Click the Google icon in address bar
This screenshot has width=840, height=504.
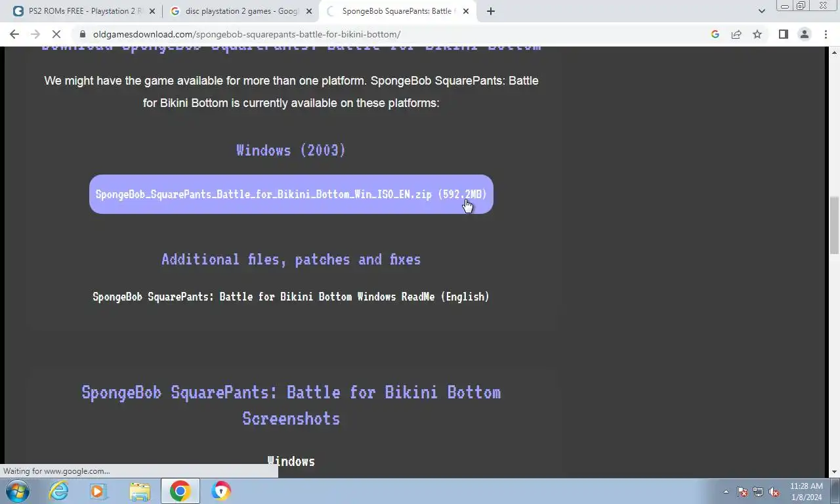[715, 34]
